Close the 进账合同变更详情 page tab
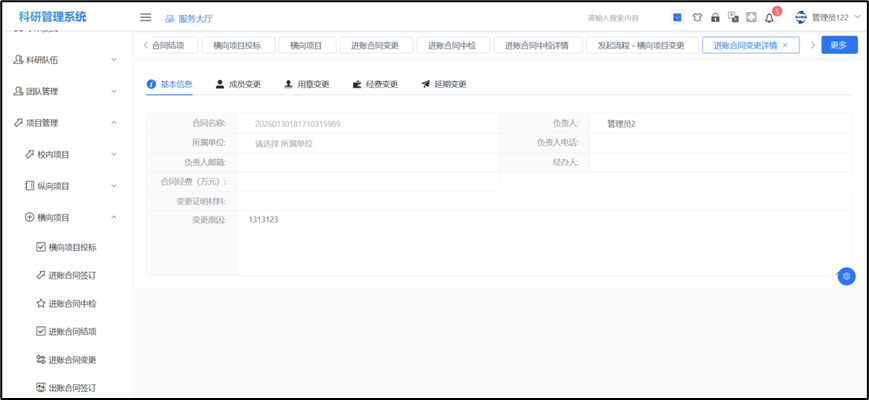Viewport: 869px width, 400px height. coord(785,45)
